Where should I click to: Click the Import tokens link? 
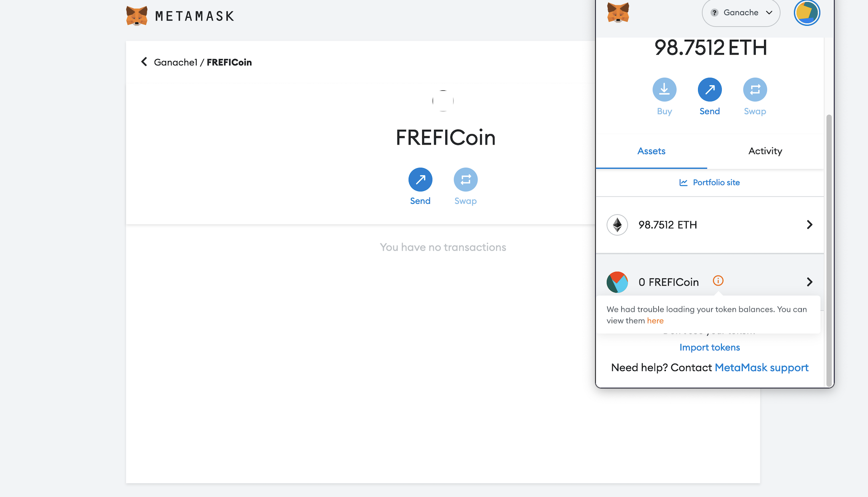click(x=710, y=347)
